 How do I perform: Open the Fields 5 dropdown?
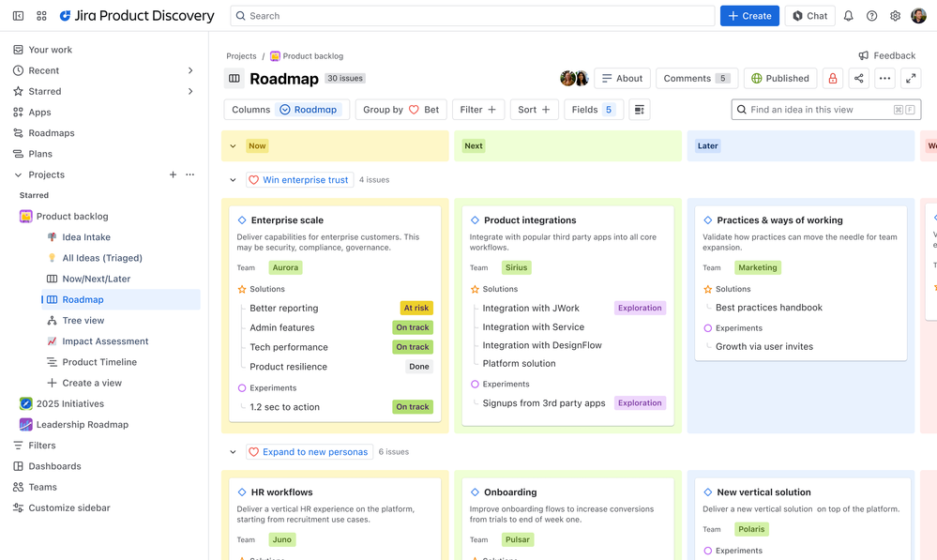coord(594,110)
